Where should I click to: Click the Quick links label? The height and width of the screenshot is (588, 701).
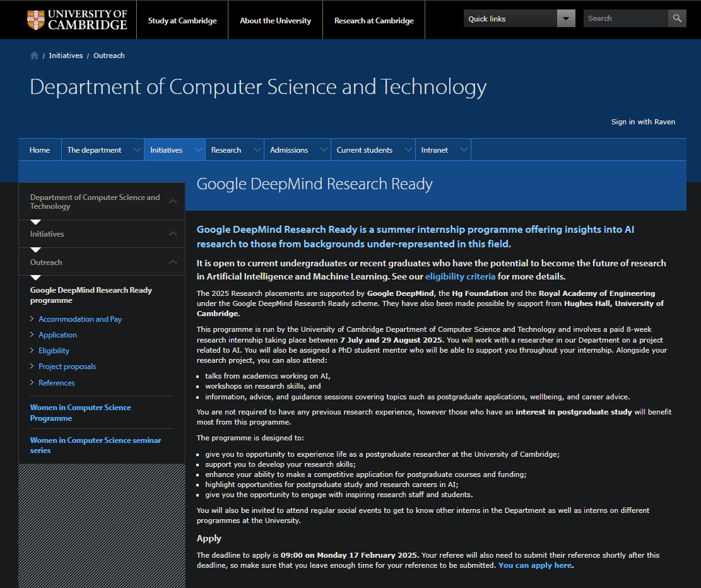(487, 19)
